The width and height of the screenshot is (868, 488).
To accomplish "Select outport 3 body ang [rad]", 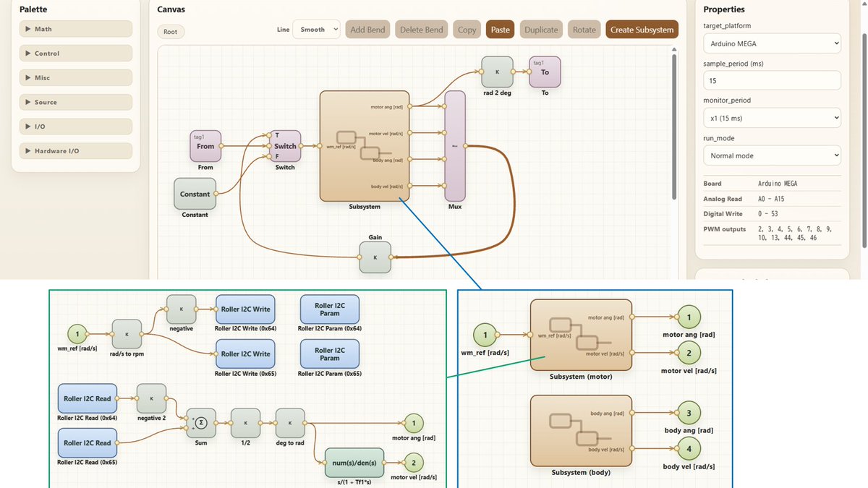I will click(689, 413).
